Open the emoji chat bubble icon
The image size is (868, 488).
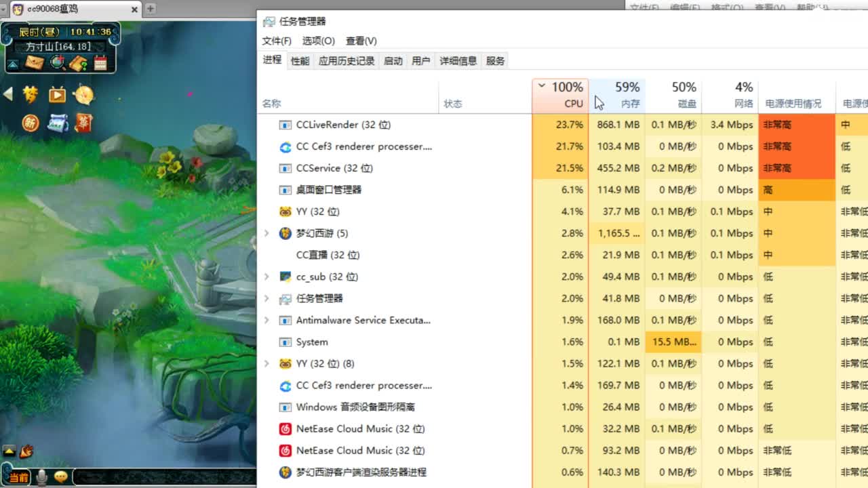click(61, 477)
